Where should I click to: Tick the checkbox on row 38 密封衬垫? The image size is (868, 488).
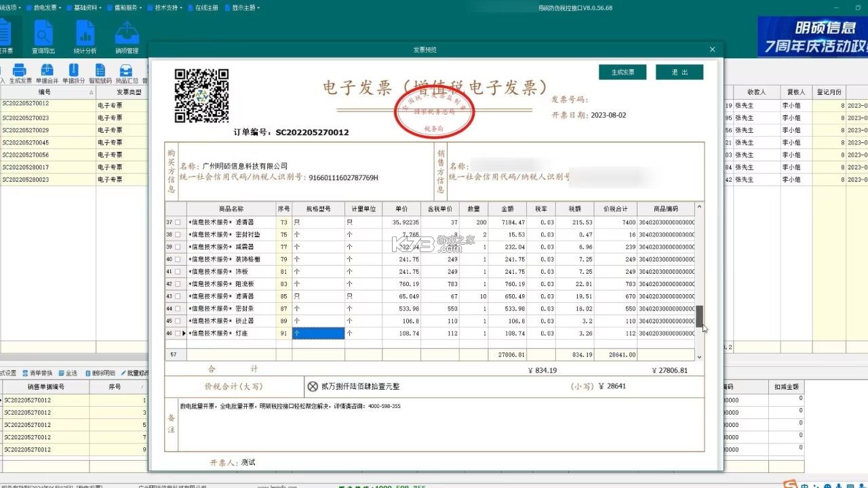coord(178,235)
